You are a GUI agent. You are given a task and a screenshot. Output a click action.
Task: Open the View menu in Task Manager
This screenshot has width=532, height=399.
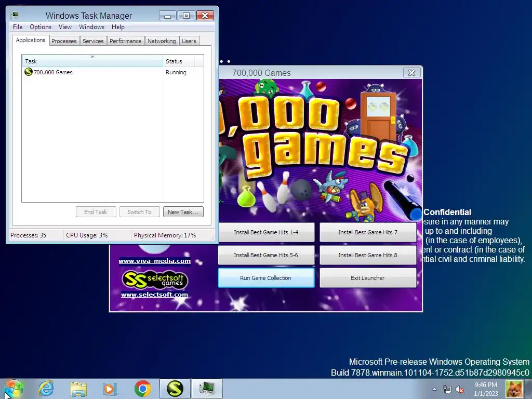[65, 27]
